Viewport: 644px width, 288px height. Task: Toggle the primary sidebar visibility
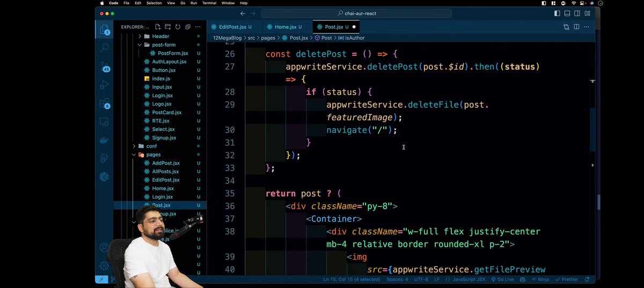click(558, 13)
